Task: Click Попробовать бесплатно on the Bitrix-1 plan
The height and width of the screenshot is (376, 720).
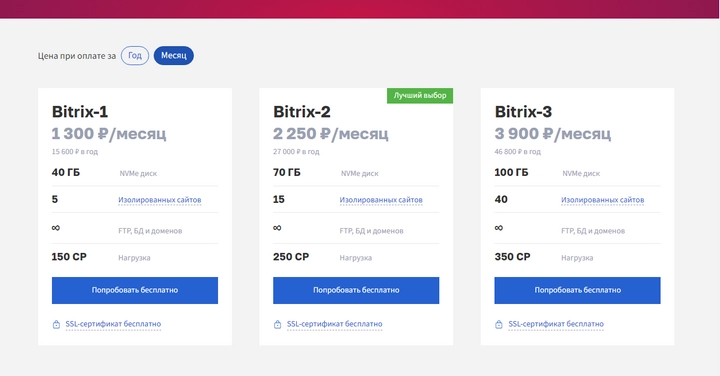Action: pos(135,290)
